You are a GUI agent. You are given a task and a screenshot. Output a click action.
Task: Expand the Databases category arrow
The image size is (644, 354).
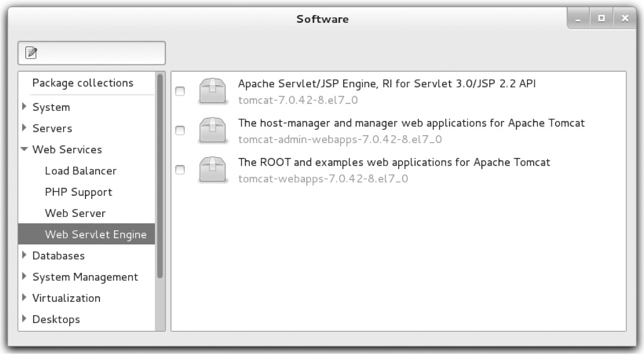point(24,255)
